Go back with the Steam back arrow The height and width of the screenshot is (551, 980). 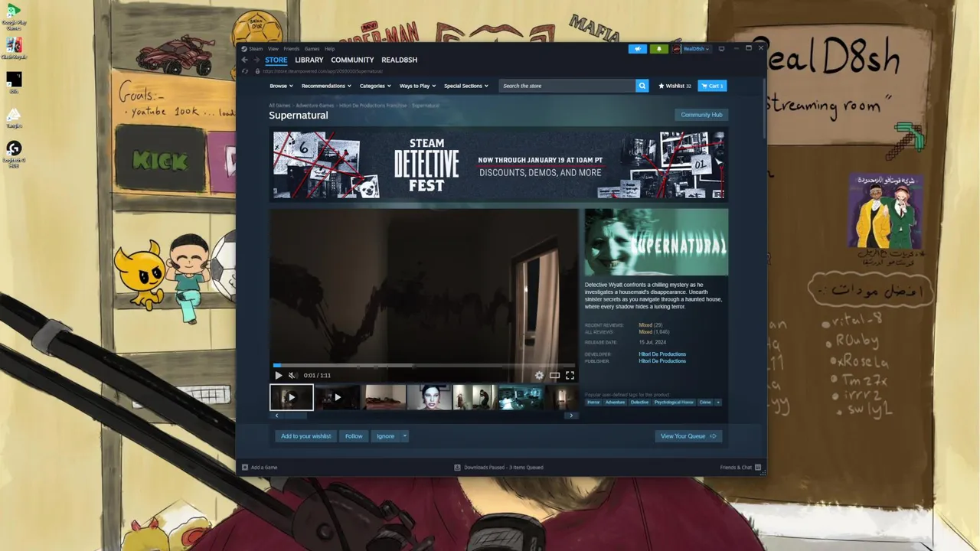(x=245, y=60)
